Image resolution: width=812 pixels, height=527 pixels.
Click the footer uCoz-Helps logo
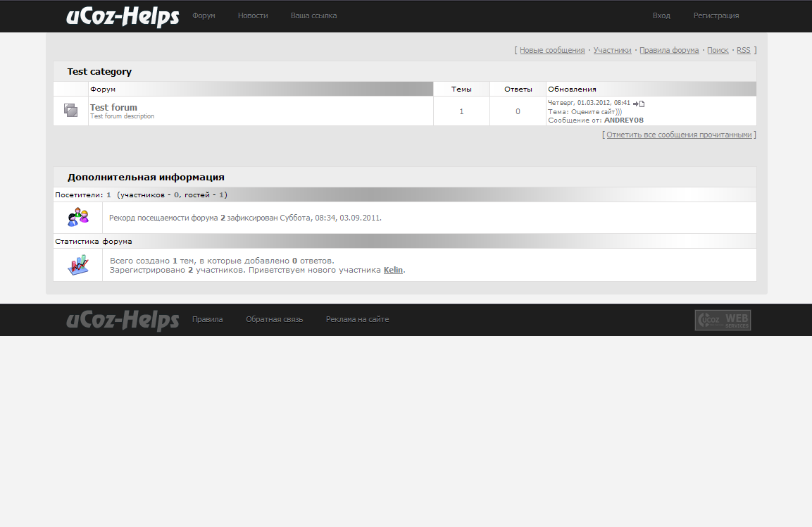coord(123,320)
